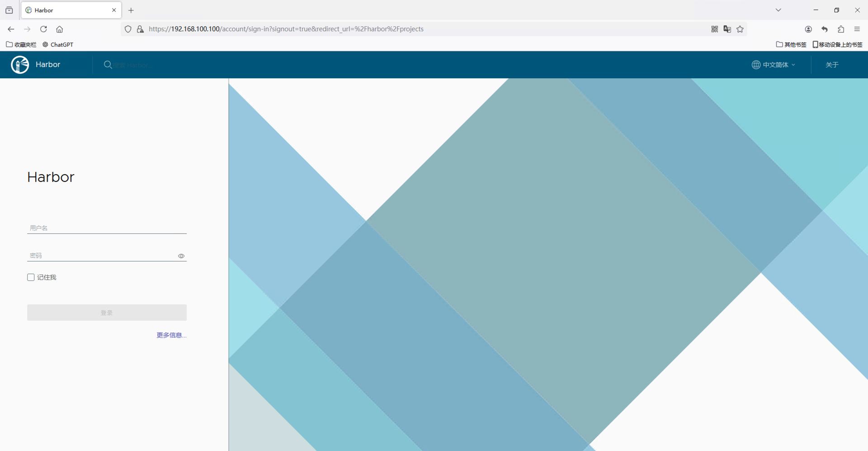Image resolution: width=868 pixels, height=451 pixels.
Task: Click the Harbor header title text
Action: click(48, 65)
